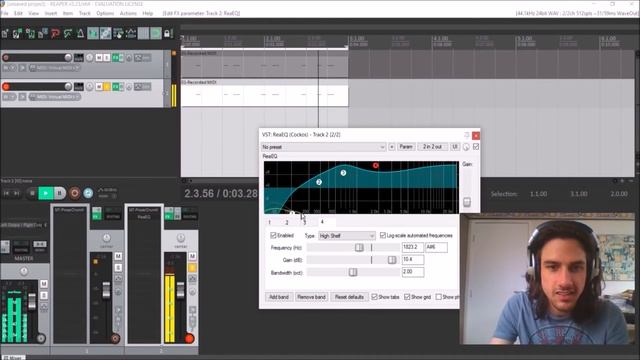Click mixer channel 2 pan knob
Viewport: 640px width, 360px height.
tap(180, 238)
